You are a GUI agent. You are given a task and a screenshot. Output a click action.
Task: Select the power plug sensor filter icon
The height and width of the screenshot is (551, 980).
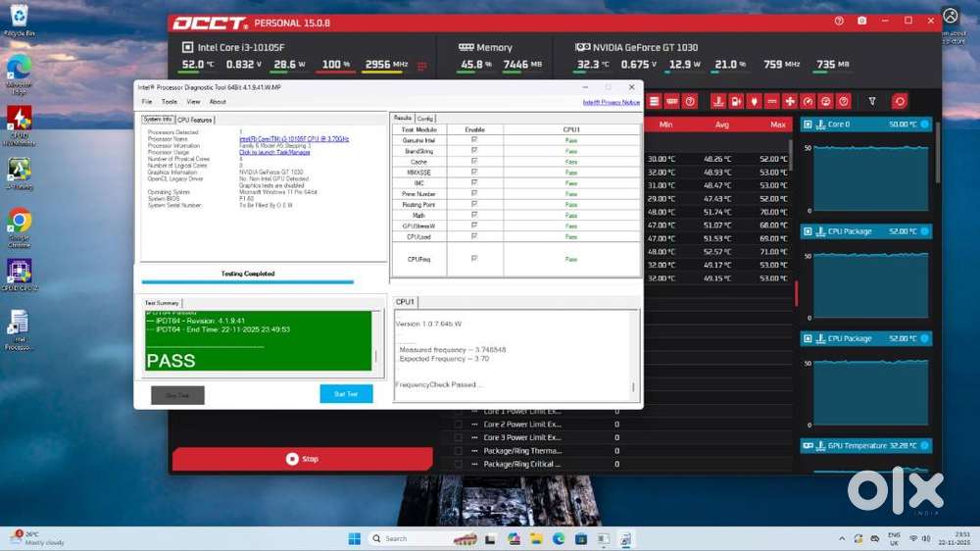coord(736,101)
